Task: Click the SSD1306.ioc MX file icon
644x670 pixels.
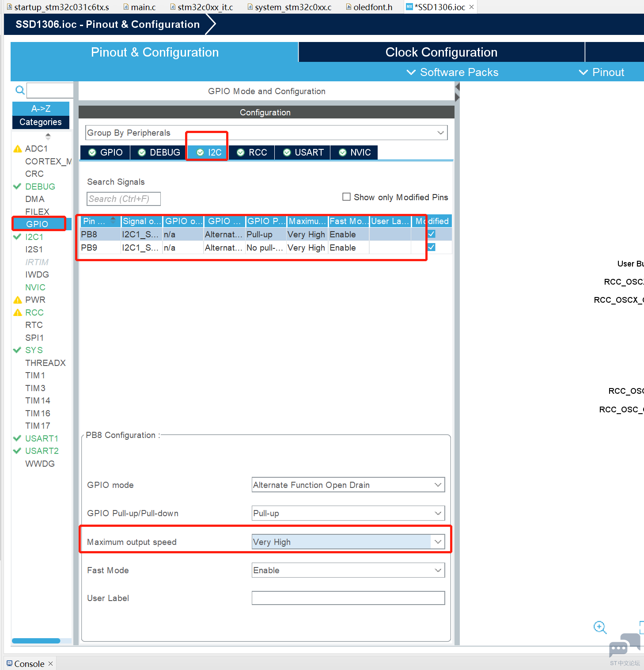Action: (x=409, y=7)
